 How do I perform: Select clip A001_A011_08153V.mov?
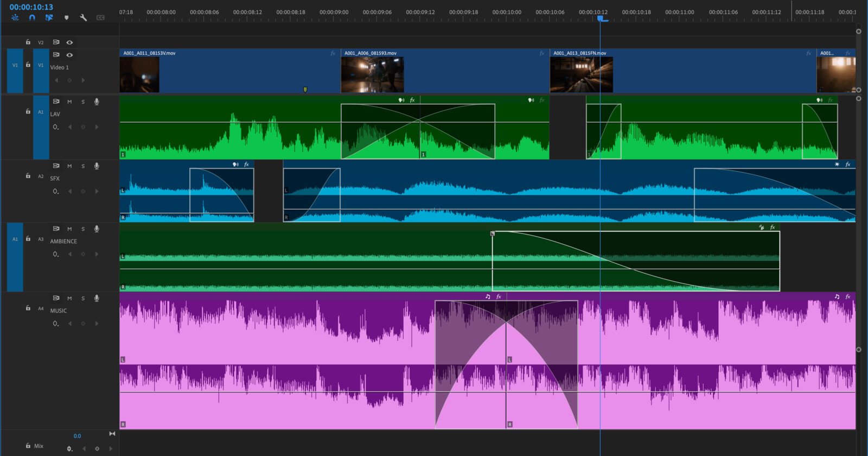(x=230, y=71)
